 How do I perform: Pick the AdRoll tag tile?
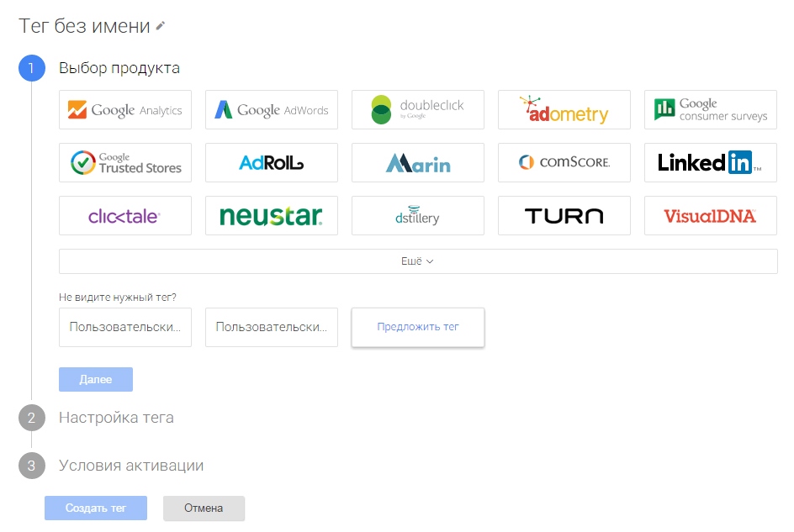[x=272, y=162]
